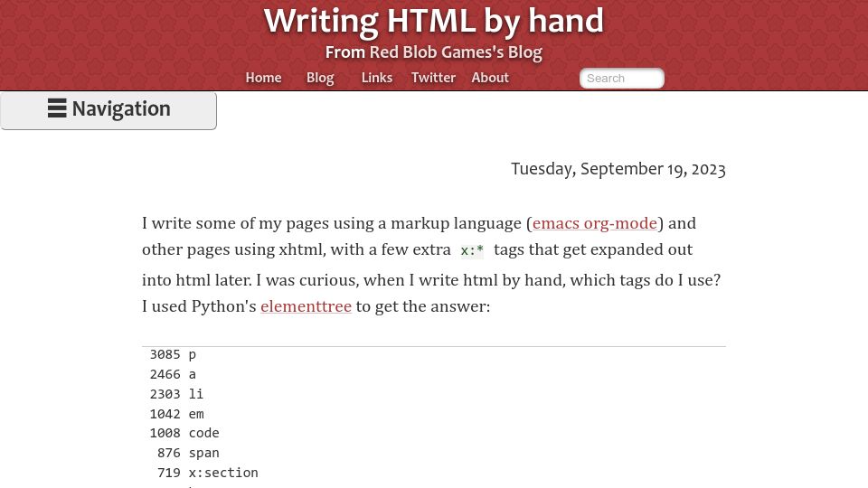This screenshot has width=868, height=488.
Task: Select the row '719 x:section'
Action: coord(208,473)
